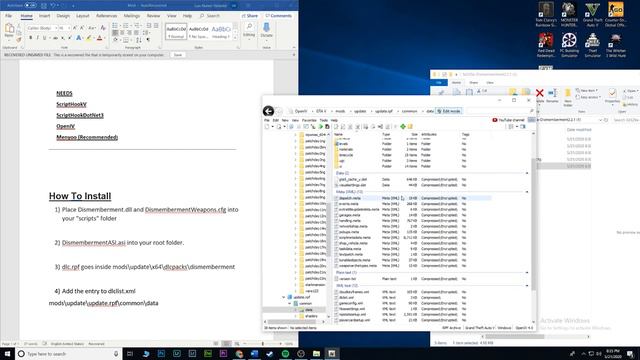
Task: Collapse the common tree node in OpenIV
Action: coord(290,303)
